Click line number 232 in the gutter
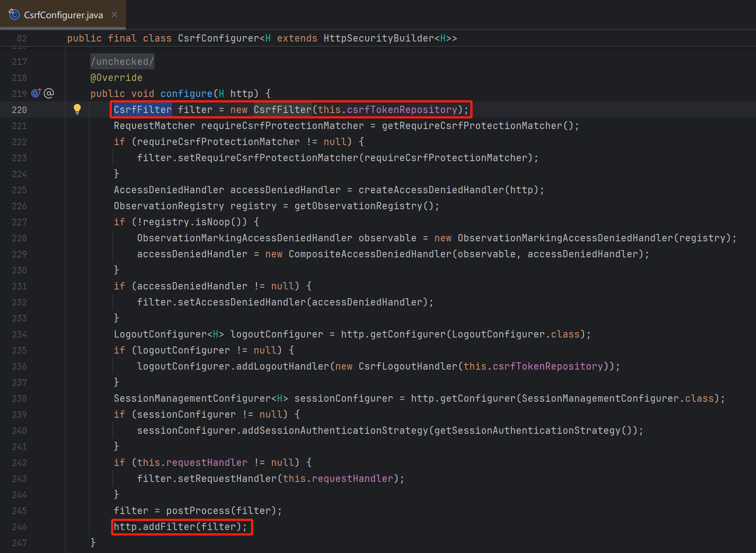Screen dimensions: 756x553 (19, 302)
